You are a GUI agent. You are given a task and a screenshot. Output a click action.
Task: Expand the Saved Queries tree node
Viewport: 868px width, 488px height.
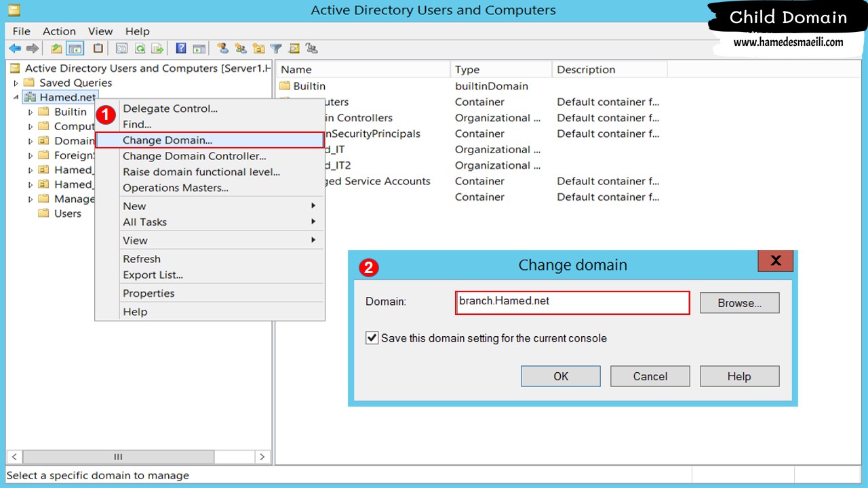tap(16, 83)
